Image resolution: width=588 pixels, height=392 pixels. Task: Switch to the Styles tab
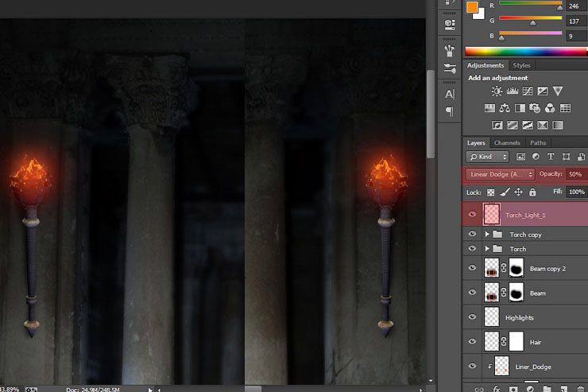coord(522,65)
